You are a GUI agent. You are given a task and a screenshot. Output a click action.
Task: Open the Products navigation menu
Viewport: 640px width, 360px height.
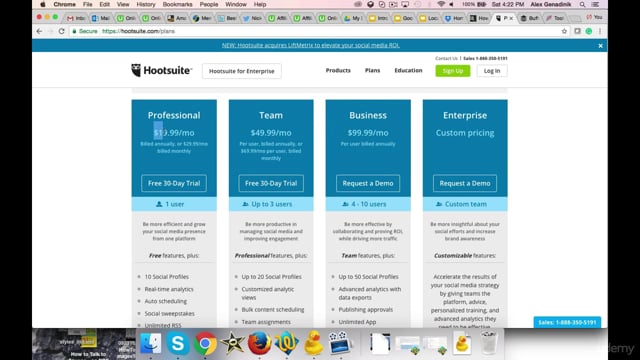338,70
